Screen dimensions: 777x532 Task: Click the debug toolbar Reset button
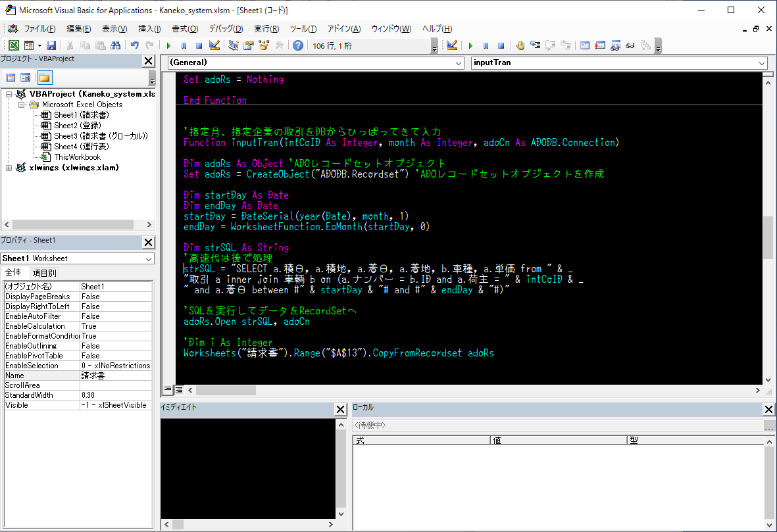click(x=501, y=45)
